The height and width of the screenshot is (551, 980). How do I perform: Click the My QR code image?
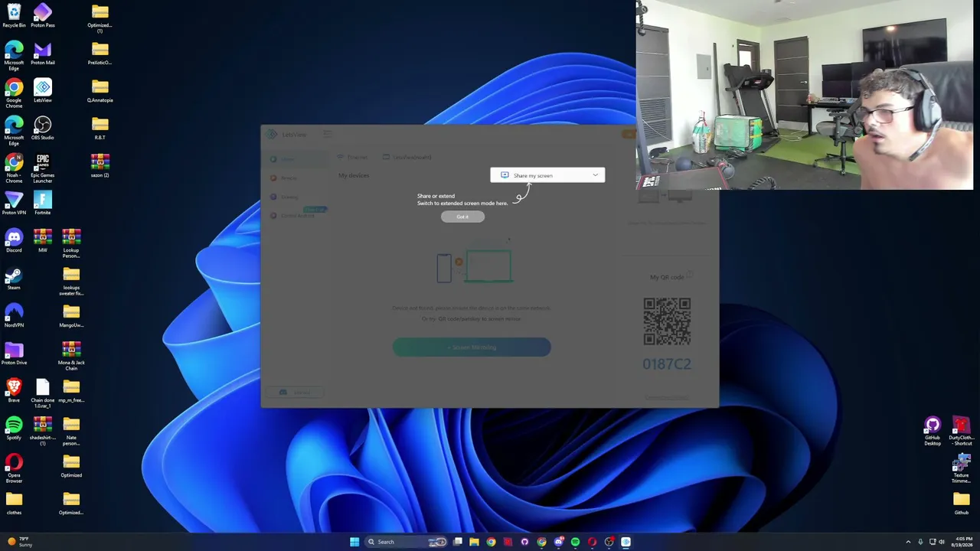[667, 321]
